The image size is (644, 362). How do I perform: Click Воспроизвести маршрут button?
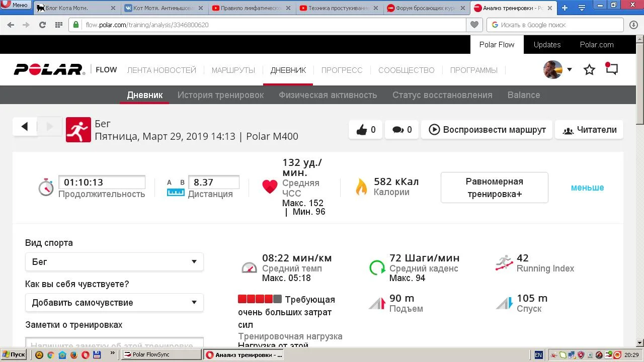(487, 130)
